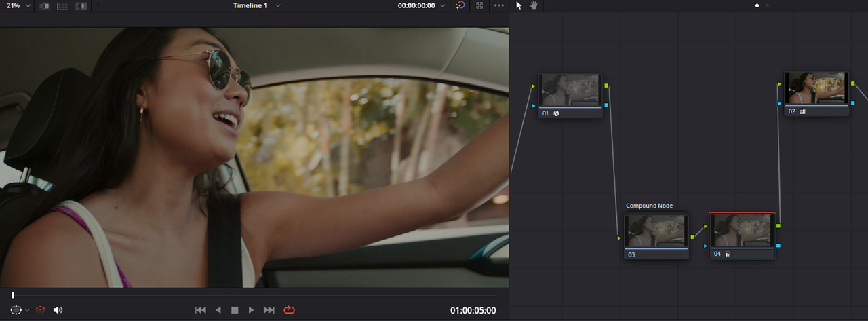Screen dimensions: 868x321
Task: Open onscreen control mode dropdown chevron
Action: (28, 310)
